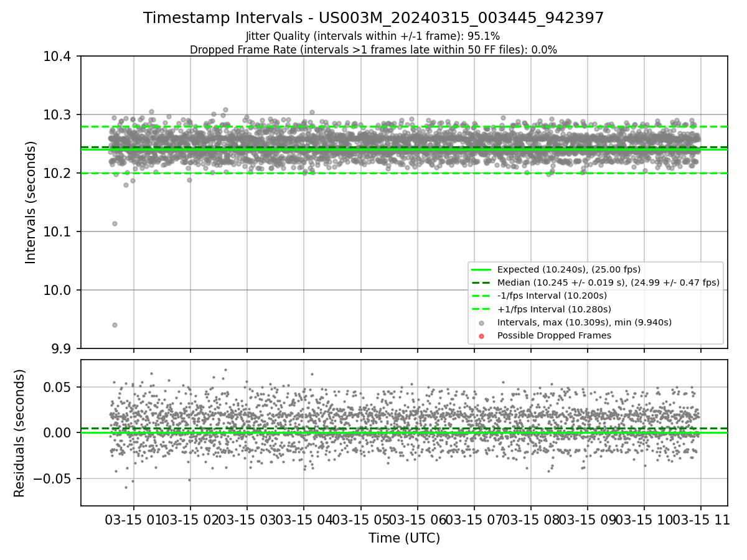Select the "Dropped Frame Rate" 0.0% subtitle line
This screenshot has width=747, height=560.
[374, 49]
